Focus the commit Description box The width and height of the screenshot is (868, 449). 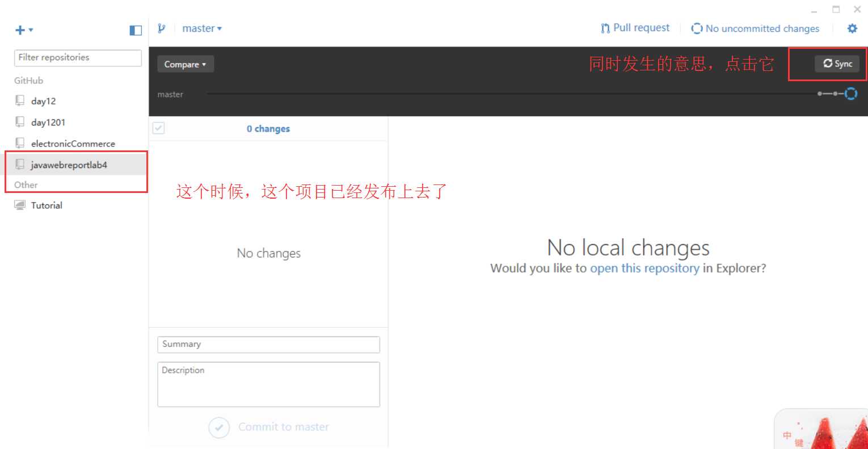pyautogui.click(x=268, y=384)
